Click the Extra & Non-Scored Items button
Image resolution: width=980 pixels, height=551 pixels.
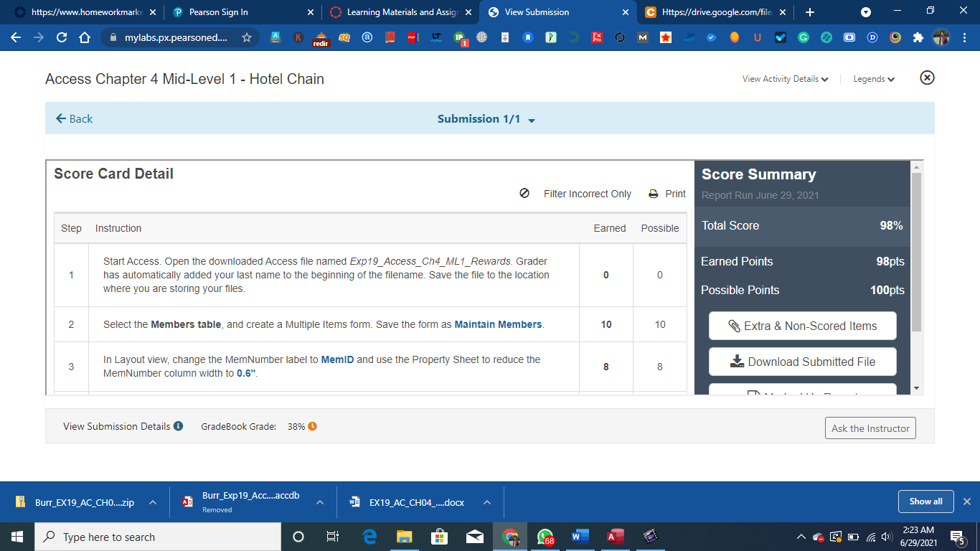tap(802, 326)
